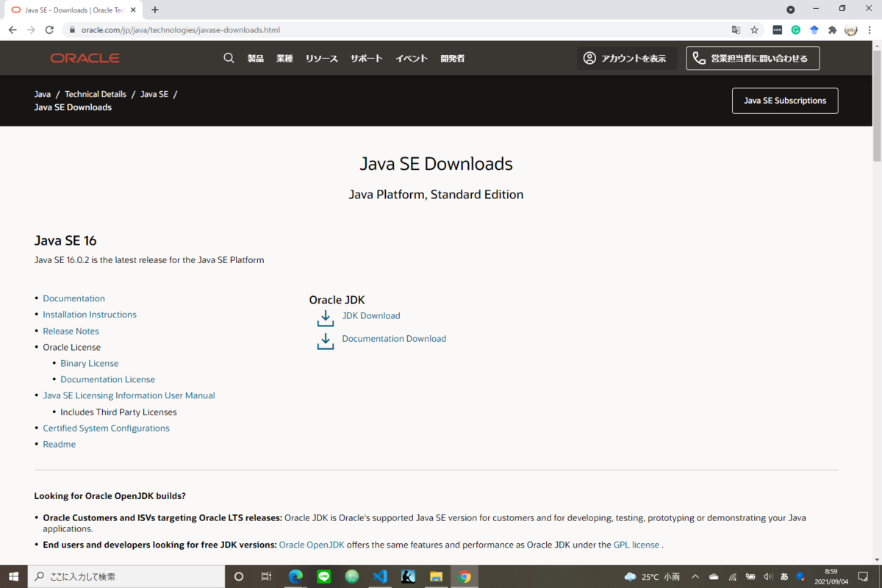Click the Oracle logo in the header

85,58
